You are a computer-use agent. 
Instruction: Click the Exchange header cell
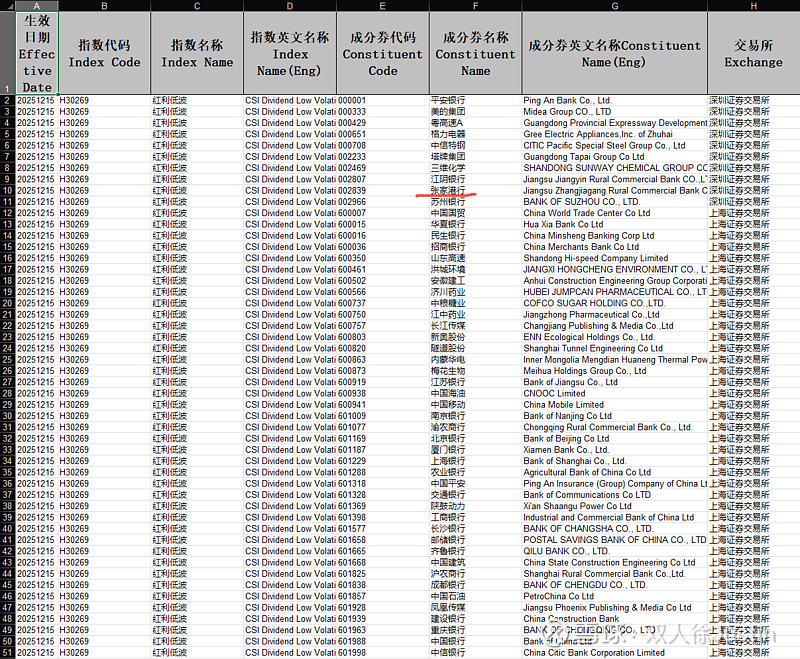754,53
